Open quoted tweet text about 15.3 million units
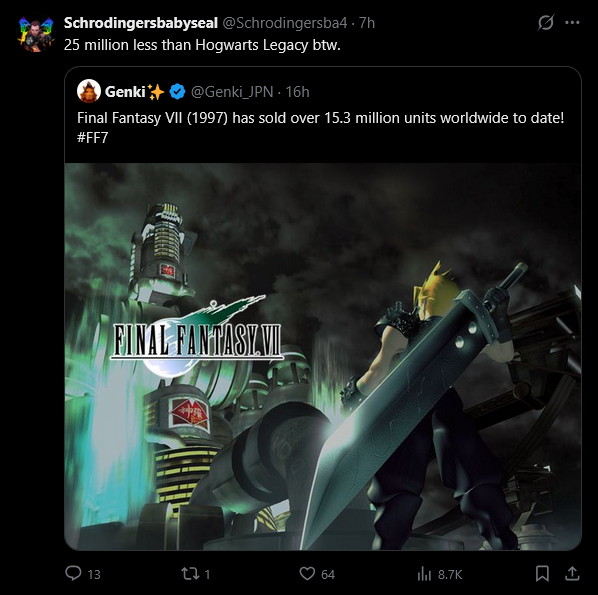This screenshot has width=598, height=595. 320,118
